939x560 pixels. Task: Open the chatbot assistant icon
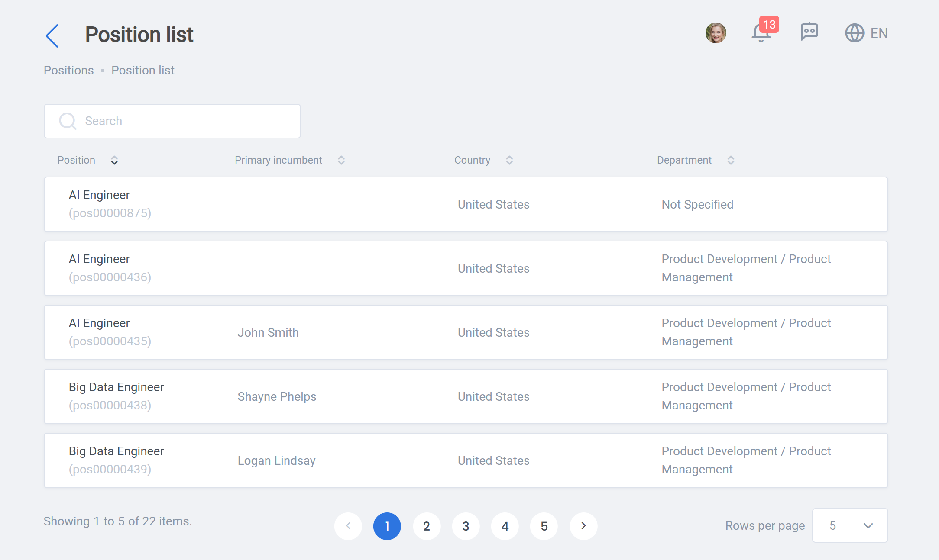coord(809,32)
